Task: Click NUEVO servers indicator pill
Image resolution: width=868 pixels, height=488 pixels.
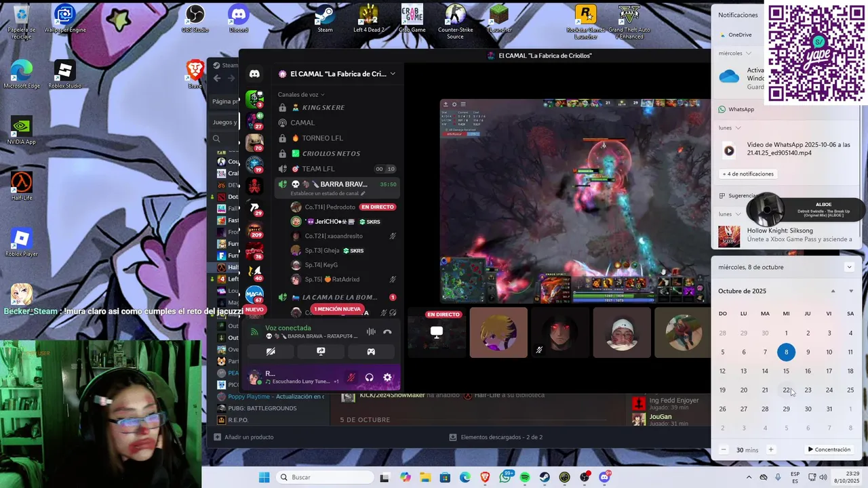Action: [x=254, y=309]
